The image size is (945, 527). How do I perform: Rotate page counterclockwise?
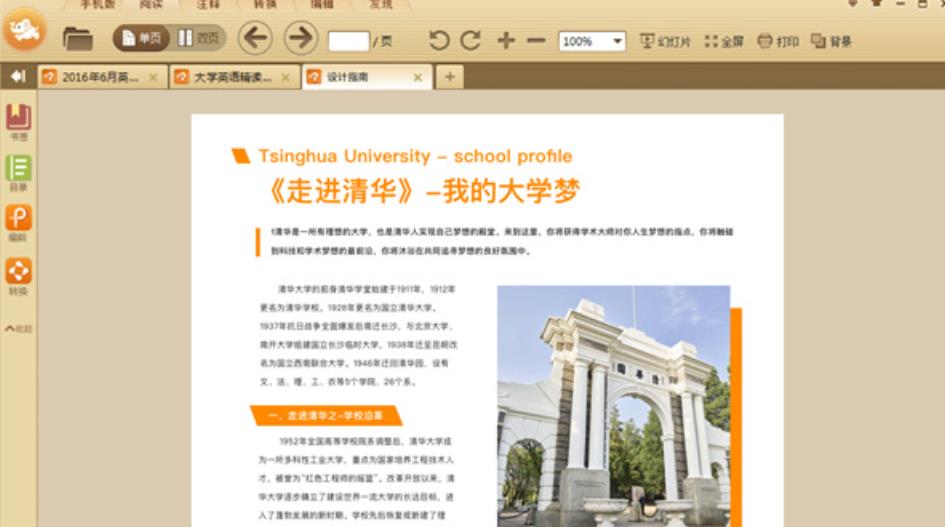point(439,40)
